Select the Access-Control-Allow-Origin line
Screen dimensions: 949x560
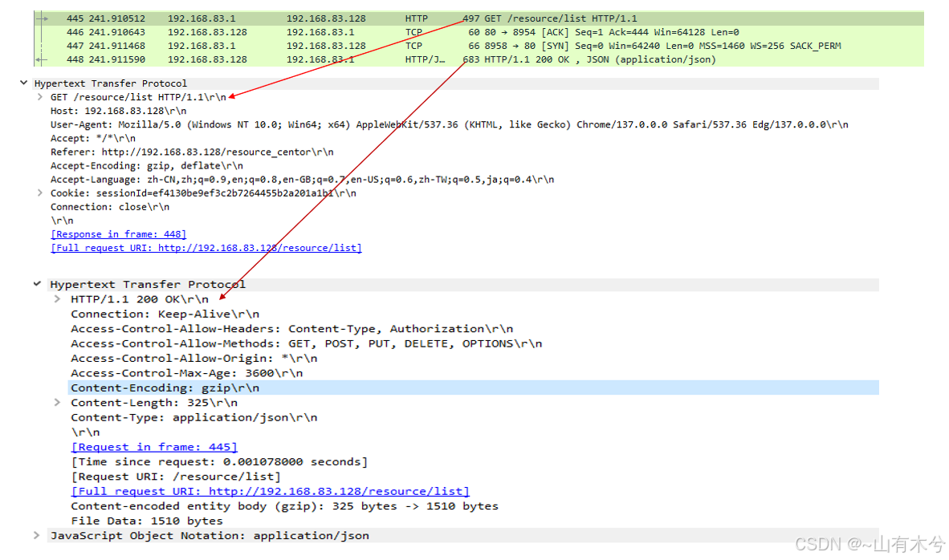194,358
